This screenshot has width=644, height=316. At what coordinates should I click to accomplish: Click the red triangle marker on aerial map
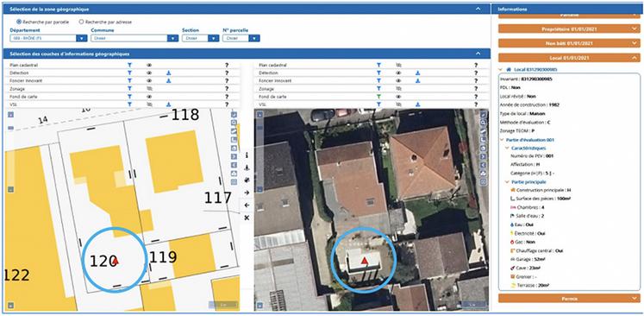tap(364, 261)
